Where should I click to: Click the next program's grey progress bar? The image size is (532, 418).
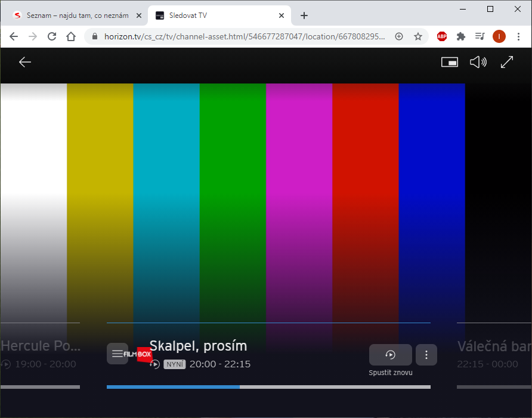[x=494, y=387]
